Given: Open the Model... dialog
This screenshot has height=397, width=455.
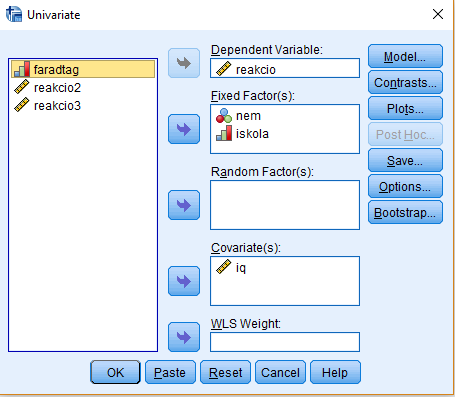Looking at the screenshot, I should click(405, 56).
